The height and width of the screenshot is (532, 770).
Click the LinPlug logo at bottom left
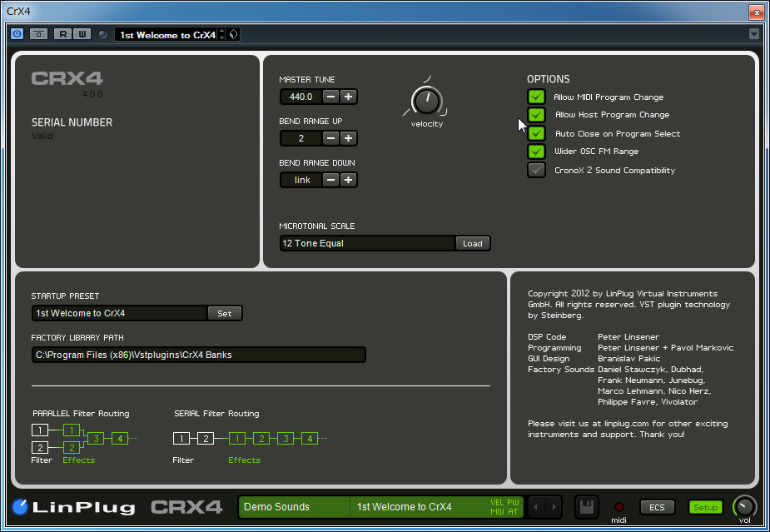point(73,507)
